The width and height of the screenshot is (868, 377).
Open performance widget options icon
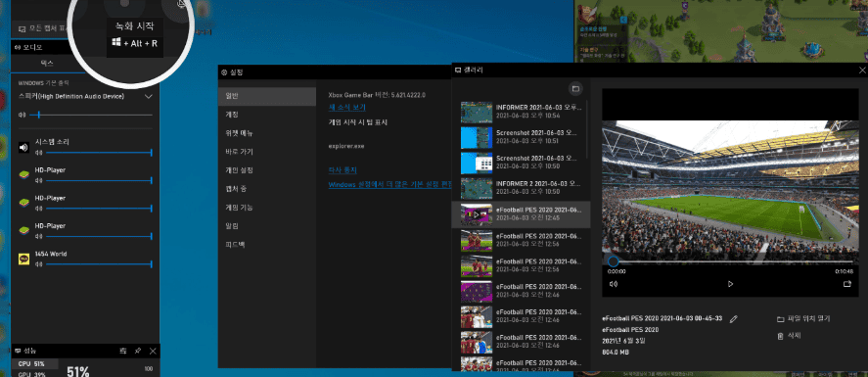point(123,351)
